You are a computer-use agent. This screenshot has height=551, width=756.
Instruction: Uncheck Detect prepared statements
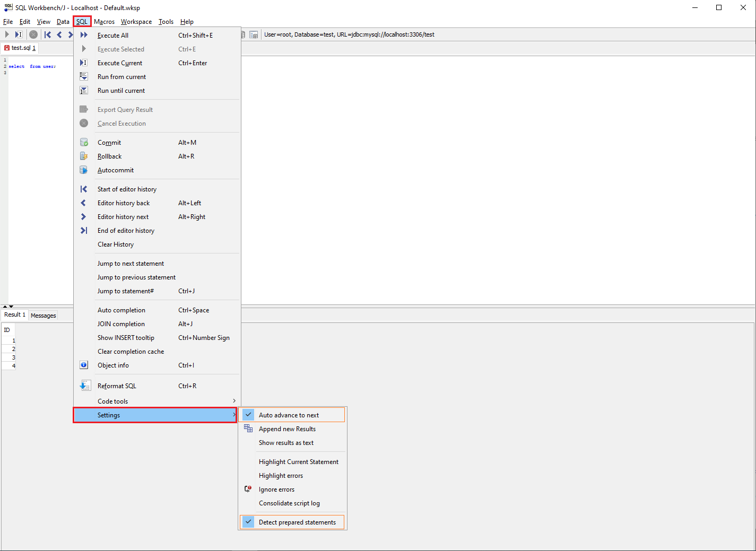click(292, 522)
